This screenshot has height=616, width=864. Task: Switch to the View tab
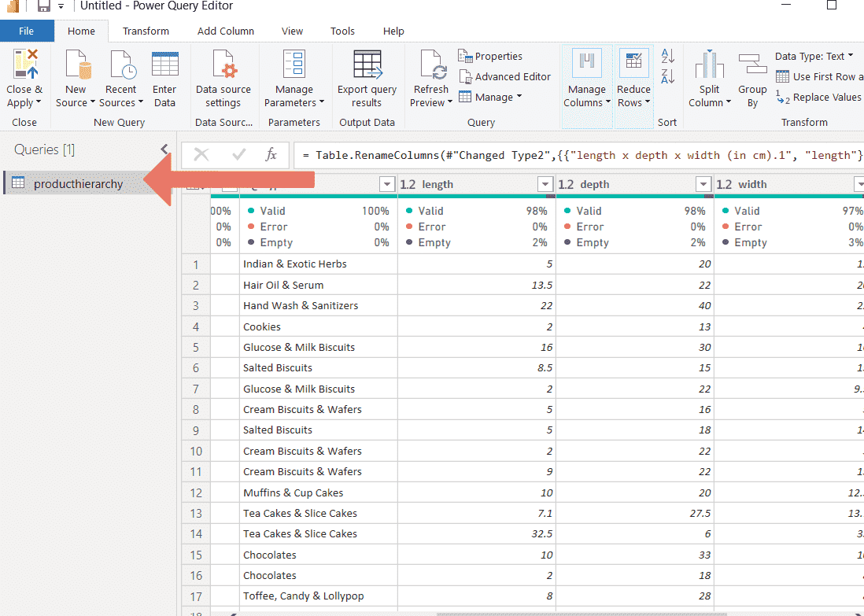click(x=292, y=31)
